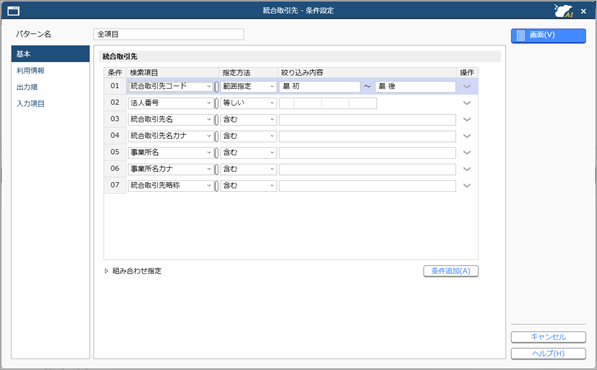The height and width of the screenshot is (370, 597).
Task: Expand the 操作 chevron for row 02
Action: 467,103
